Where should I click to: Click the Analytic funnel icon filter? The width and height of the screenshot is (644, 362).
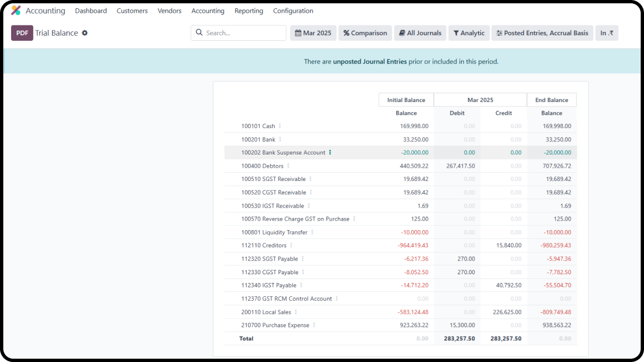tap(456, 33)
